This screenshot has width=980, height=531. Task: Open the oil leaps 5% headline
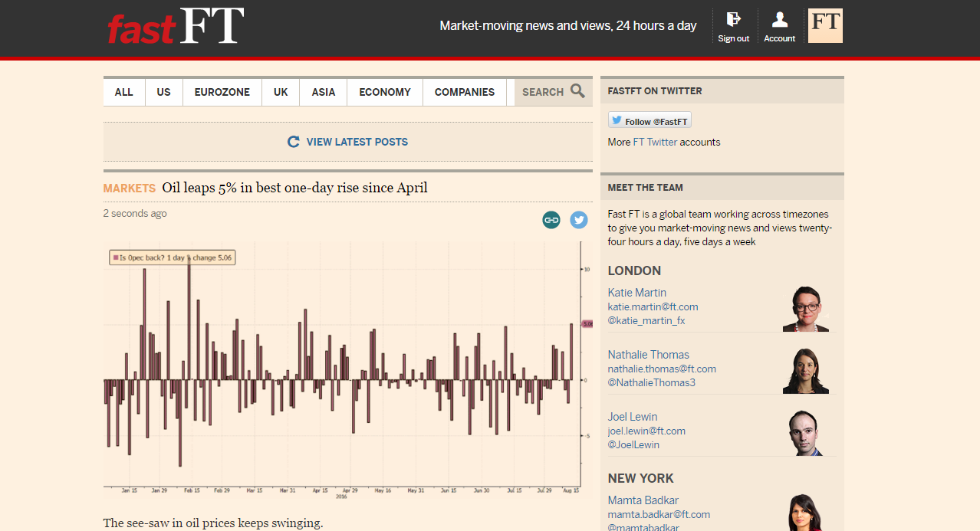click(294, 188)
